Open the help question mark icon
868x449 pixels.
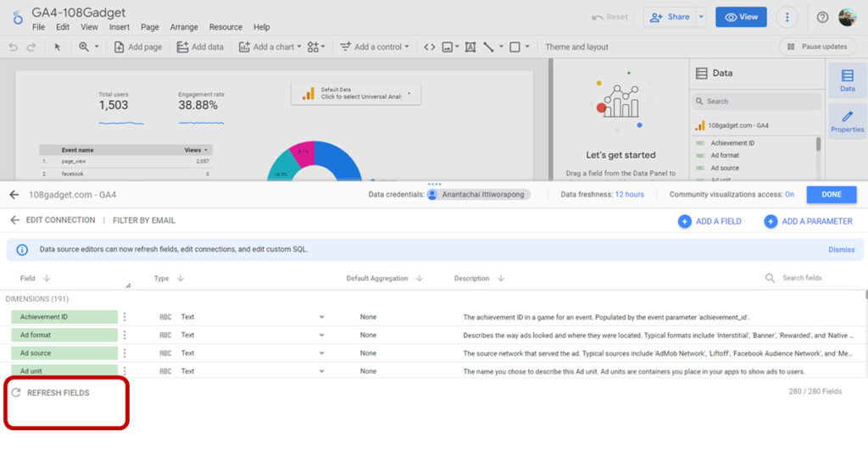coord(822,17)
